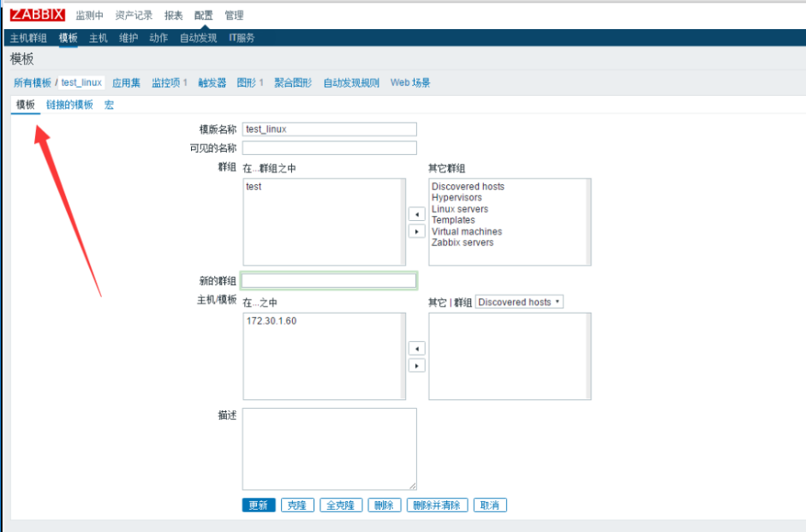Switch to 宏 tab
The height and width of the screenshot is (532, 806).
(x=109, y=105)
